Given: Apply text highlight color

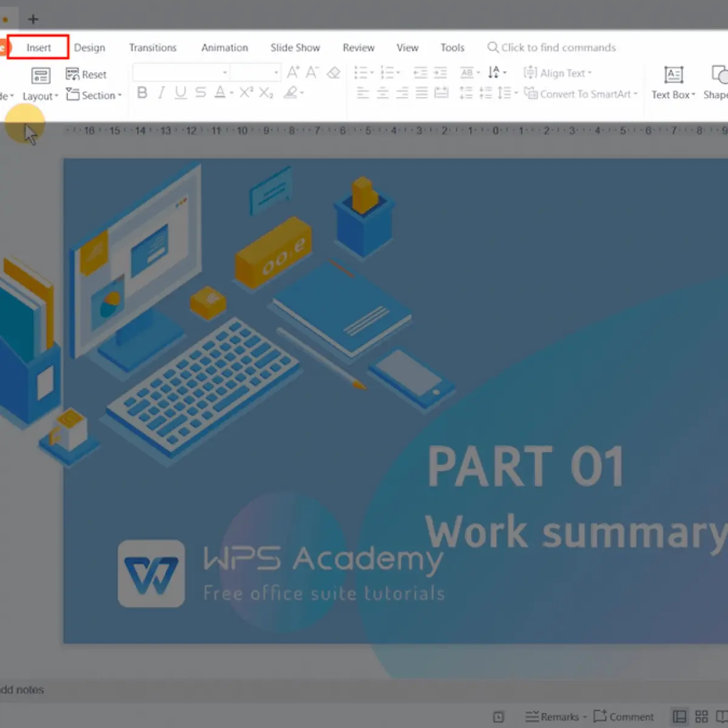Looking at the screenshot, I should pos(291,93).
